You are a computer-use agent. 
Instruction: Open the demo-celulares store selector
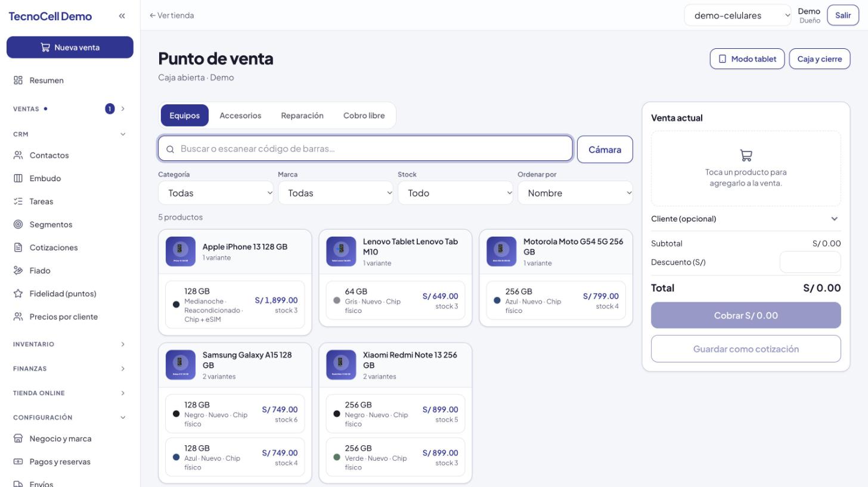coord(738,15)
